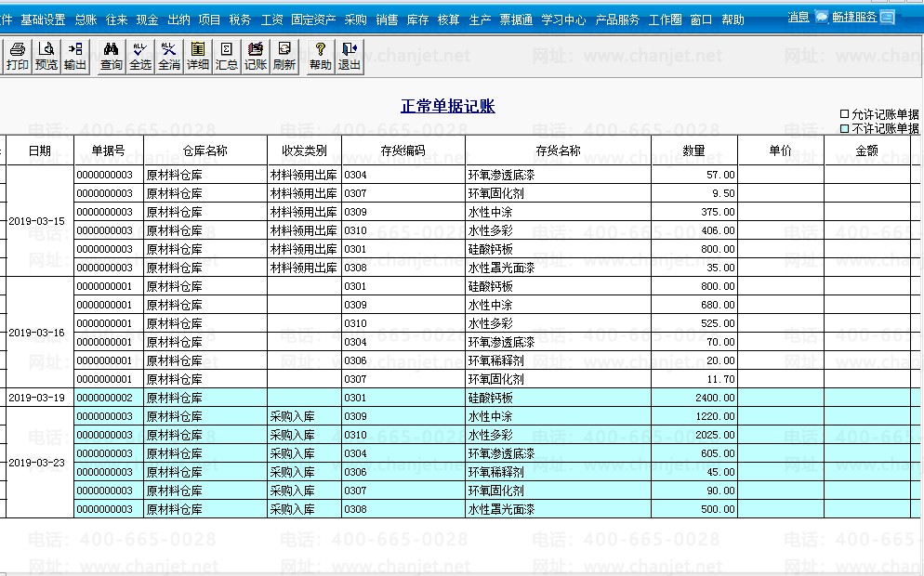Screen dimensions: 924x576
Task: Click the 汇总 summary icon
Action: 227,56
